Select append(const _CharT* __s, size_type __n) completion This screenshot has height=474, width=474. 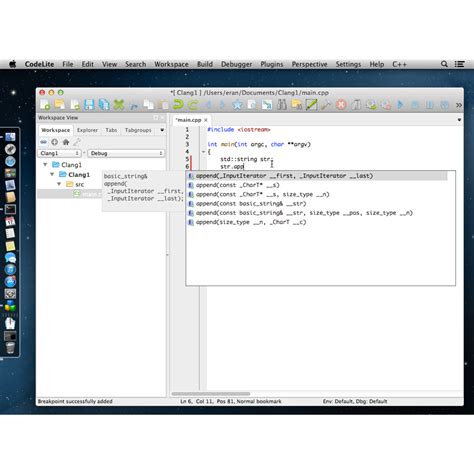pyautogui.click(x=317, y=194)
